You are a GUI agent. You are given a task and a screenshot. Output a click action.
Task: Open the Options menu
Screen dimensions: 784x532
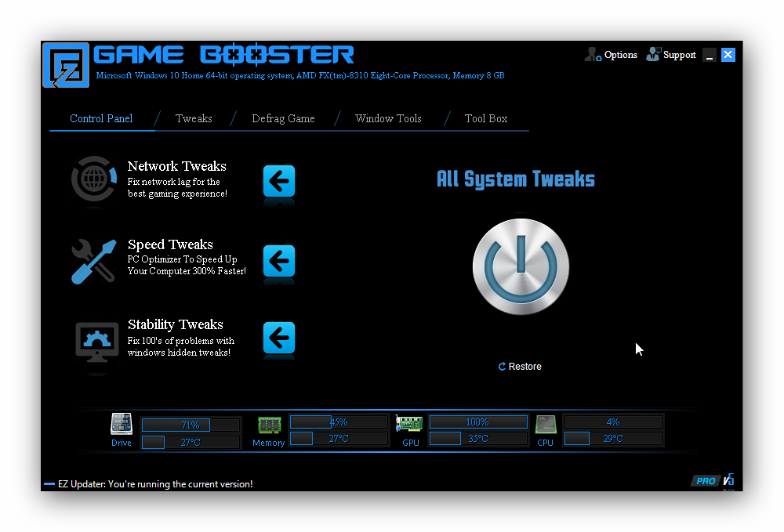coord(612,55)
